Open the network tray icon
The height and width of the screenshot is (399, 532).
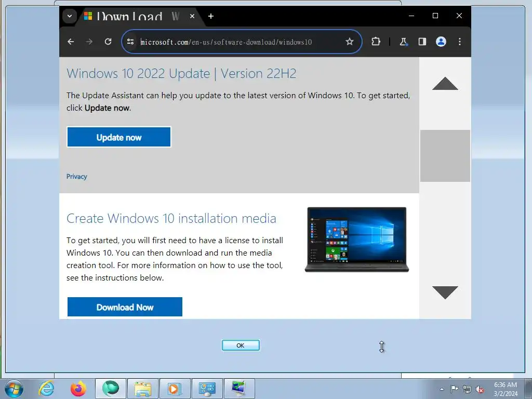[x=467, y=389]
